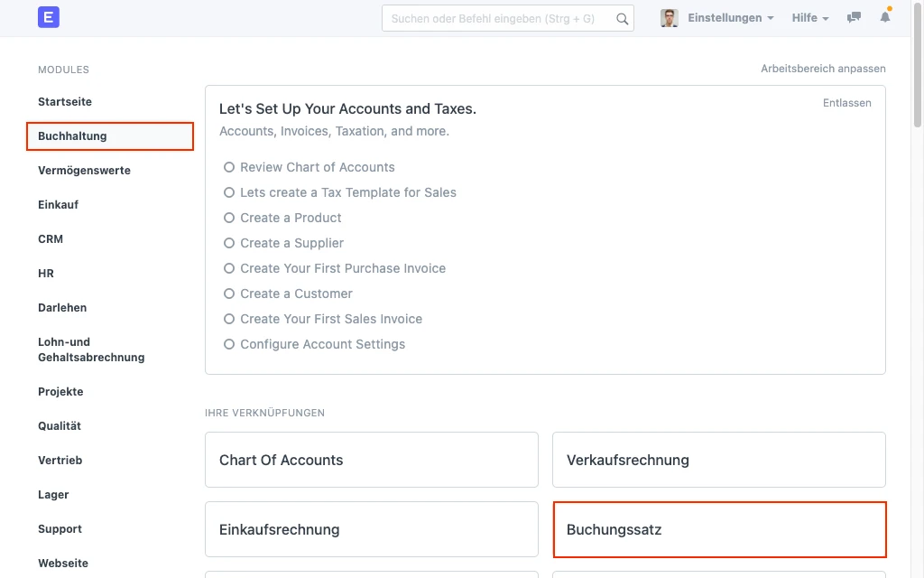This screenshot has height=578, width=924.
Task: Click the search magnifier icon
Action: (622, 18)
